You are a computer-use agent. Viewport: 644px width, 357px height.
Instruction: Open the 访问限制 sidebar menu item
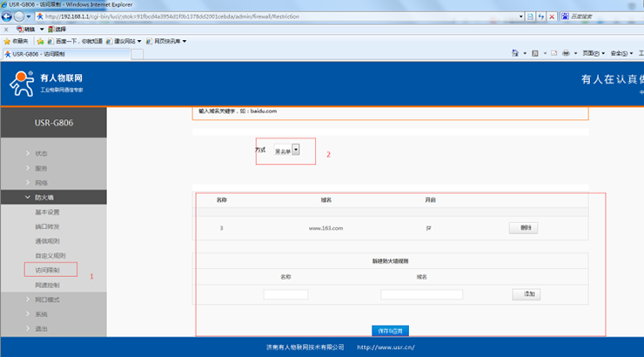47,270
